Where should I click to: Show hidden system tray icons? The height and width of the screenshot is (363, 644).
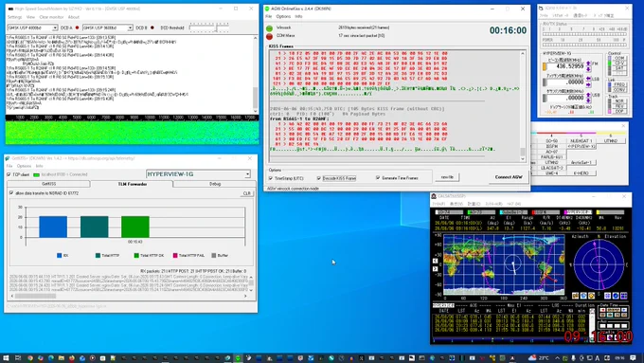[557, 358]
